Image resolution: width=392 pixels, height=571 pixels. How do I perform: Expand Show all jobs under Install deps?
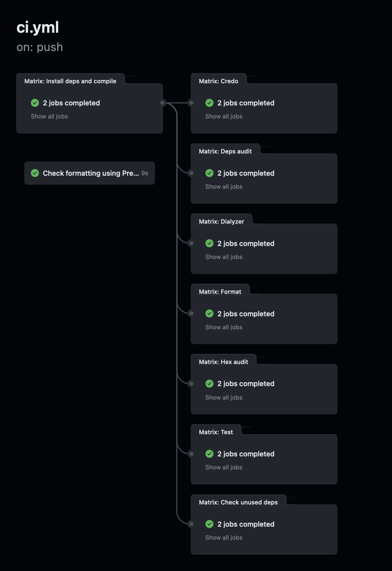(49, 117)
